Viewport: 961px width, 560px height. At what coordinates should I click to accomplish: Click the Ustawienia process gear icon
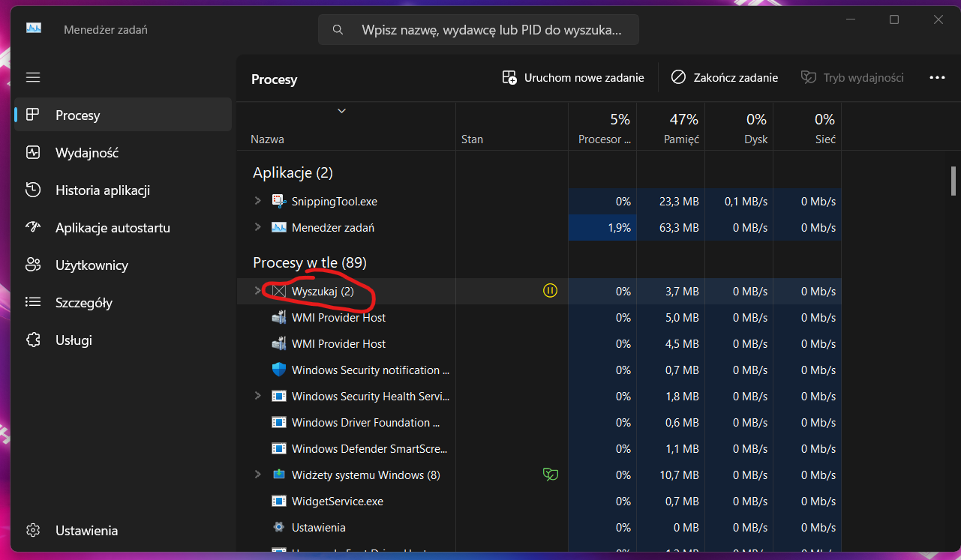click(x=279, y=527)
